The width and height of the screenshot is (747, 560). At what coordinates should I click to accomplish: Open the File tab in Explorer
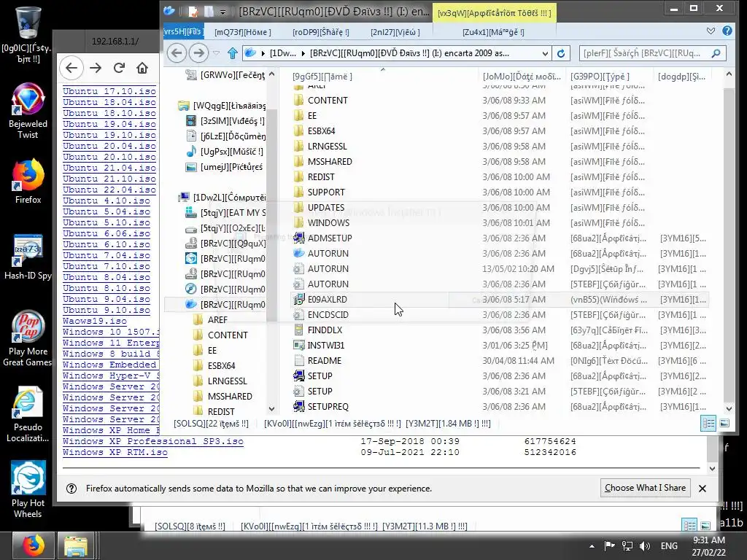pos(183,31)
